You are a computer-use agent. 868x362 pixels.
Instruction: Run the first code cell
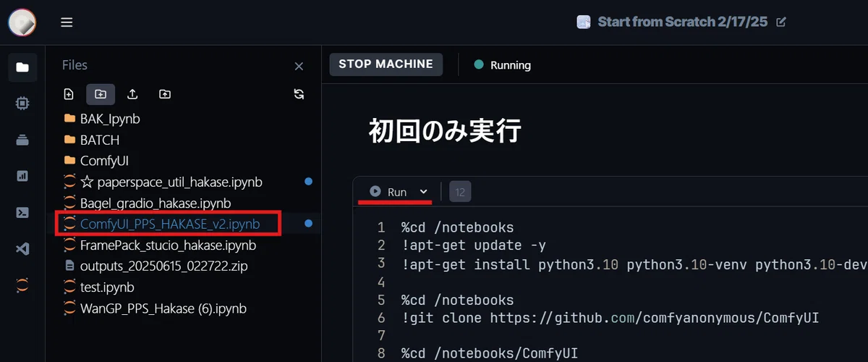[388, 192]
